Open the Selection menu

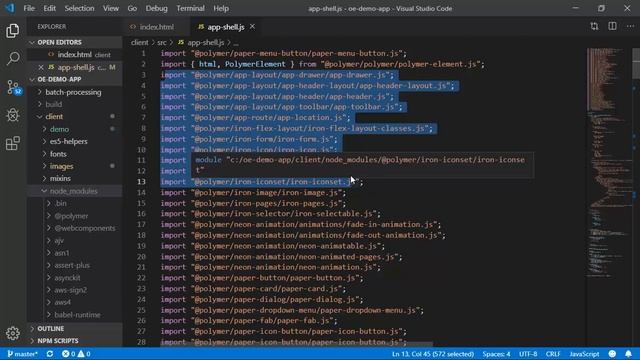tap(79, 8)
